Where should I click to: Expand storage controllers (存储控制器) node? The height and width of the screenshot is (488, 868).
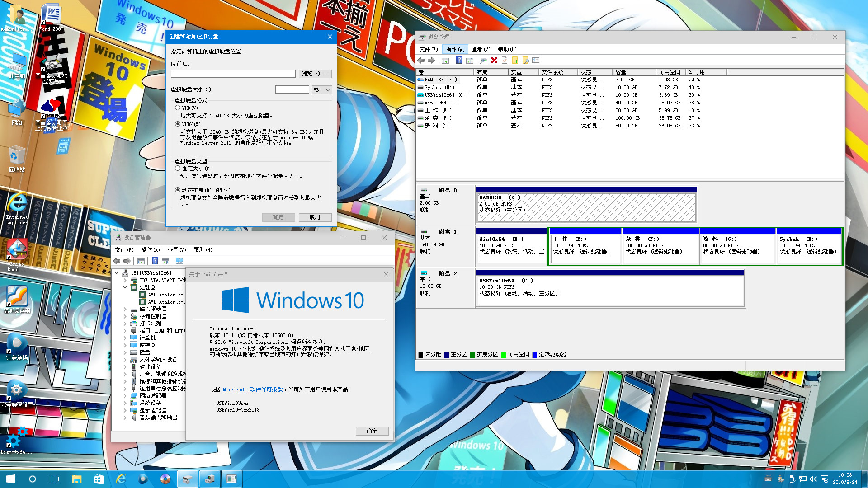tap(125, 316)
